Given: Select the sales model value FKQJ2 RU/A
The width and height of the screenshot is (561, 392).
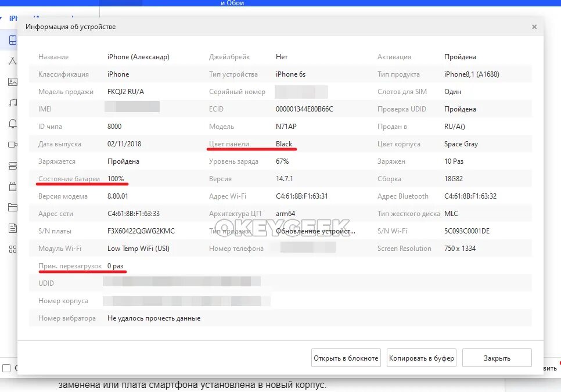Looking at the screenshot, I should tap(125, 92).
